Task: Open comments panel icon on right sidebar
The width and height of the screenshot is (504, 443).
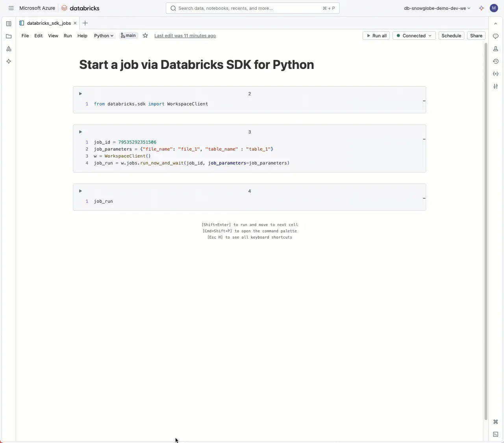Action: pyautogui.click(x=496, y=36)
